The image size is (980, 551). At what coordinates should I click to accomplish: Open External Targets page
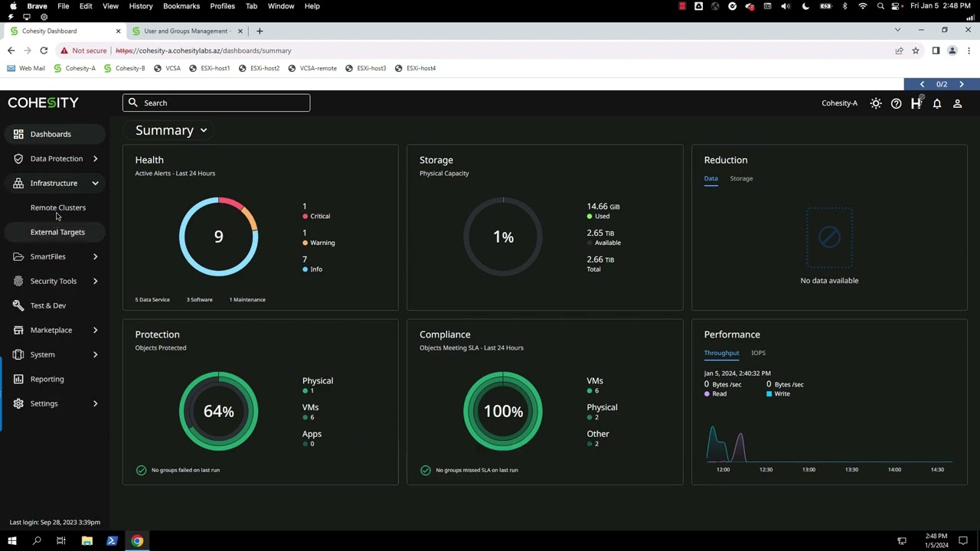point(57,232)
